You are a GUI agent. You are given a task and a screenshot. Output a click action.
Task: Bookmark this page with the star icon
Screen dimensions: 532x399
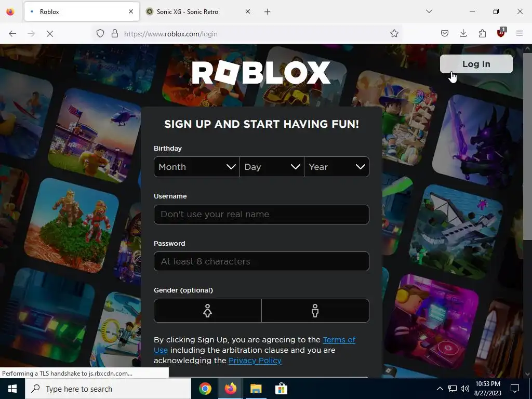(394, 33)
